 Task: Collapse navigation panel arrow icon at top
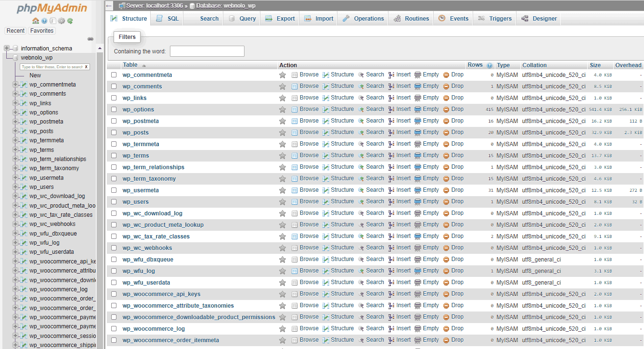(x=109, y=6)
